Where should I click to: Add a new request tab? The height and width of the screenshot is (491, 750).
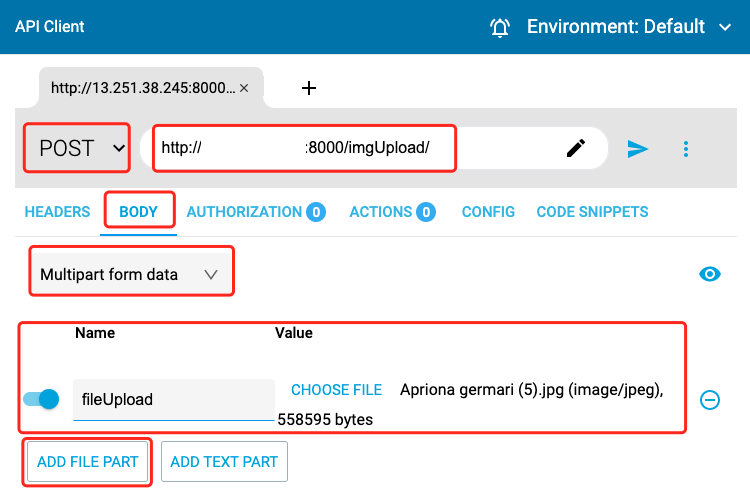pos(309,88)
